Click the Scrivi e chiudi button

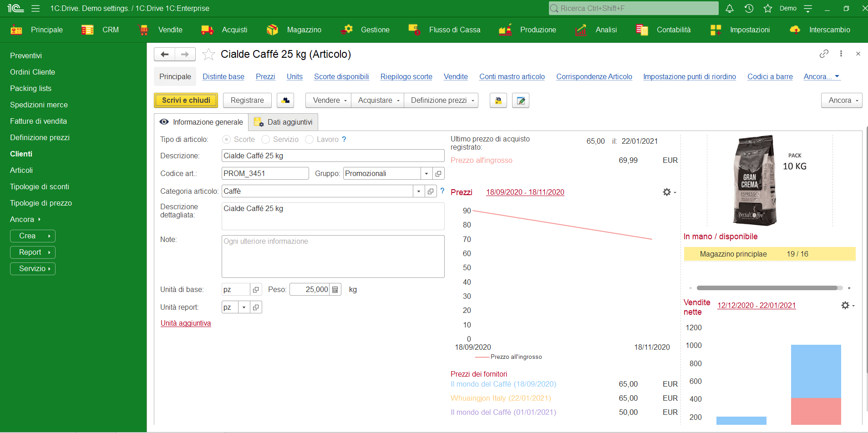tap(186, 100)
